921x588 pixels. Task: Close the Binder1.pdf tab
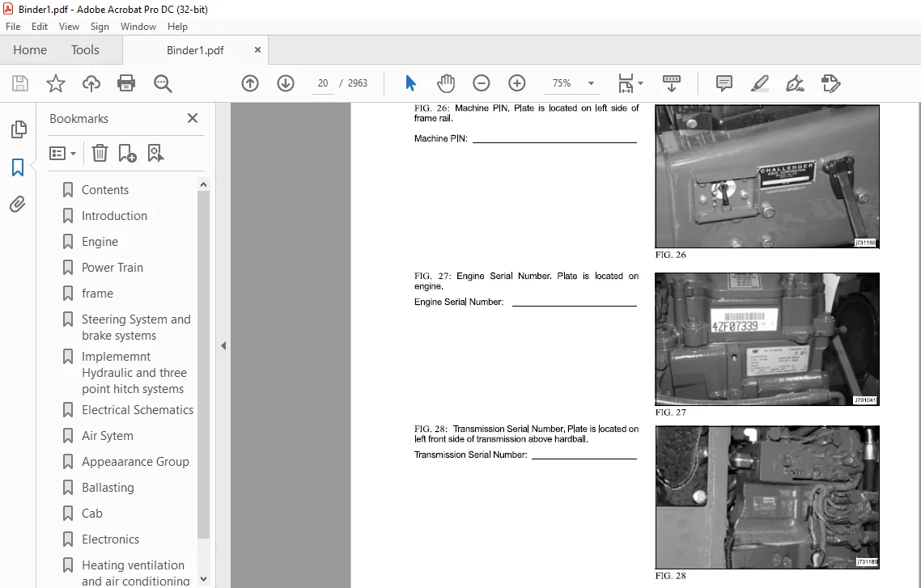point(257,50)
